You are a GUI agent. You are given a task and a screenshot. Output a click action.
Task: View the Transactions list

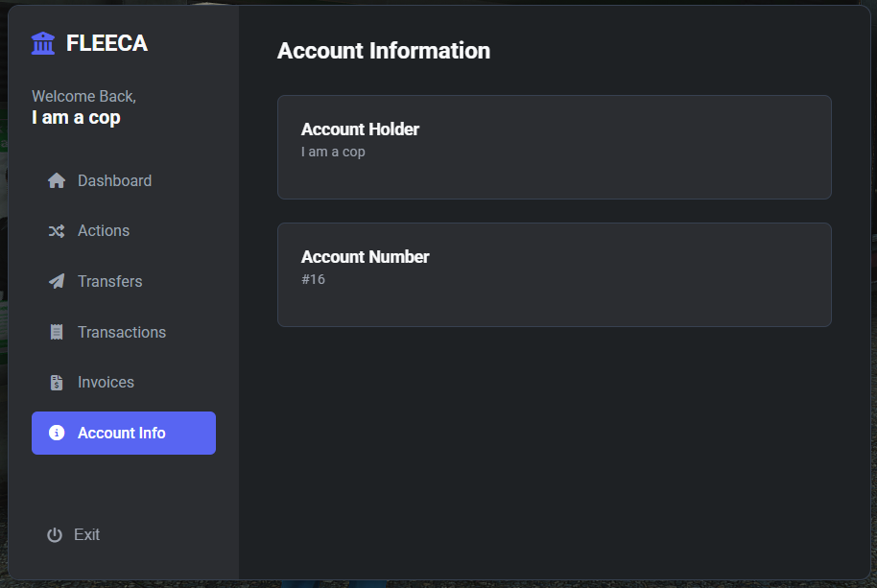[x=124, y=332]
